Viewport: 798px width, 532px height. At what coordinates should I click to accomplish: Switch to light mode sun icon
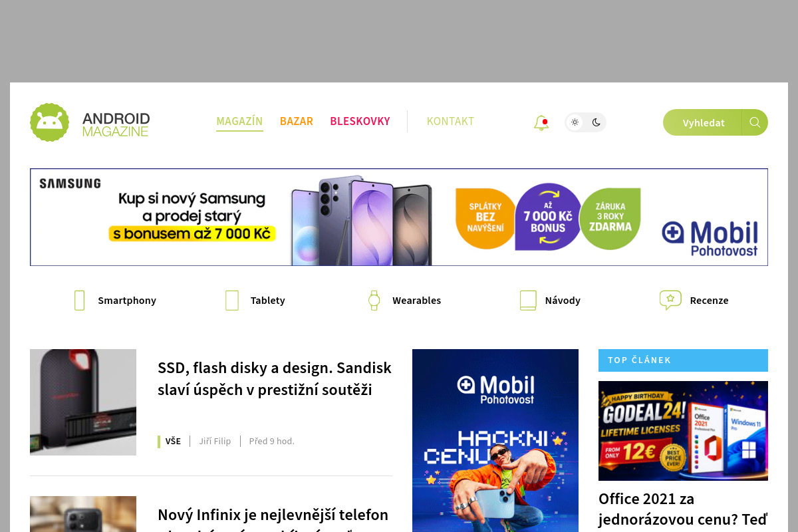click(575, 122)
